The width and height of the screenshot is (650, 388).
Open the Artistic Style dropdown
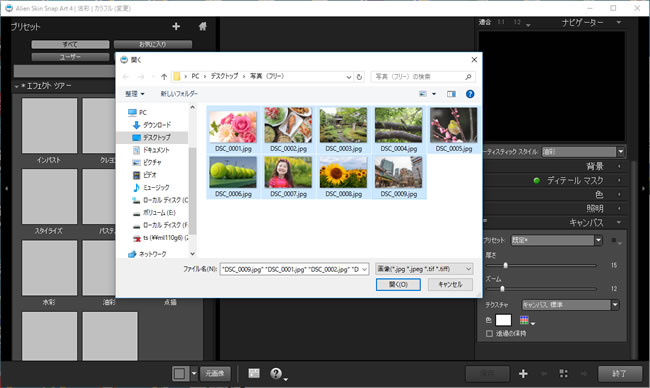coord(583,152)
